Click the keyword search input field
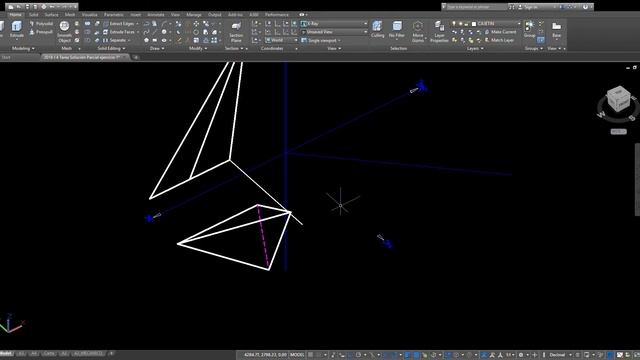The height and width of the screenshot is (360, 640). tap(476, 7)
